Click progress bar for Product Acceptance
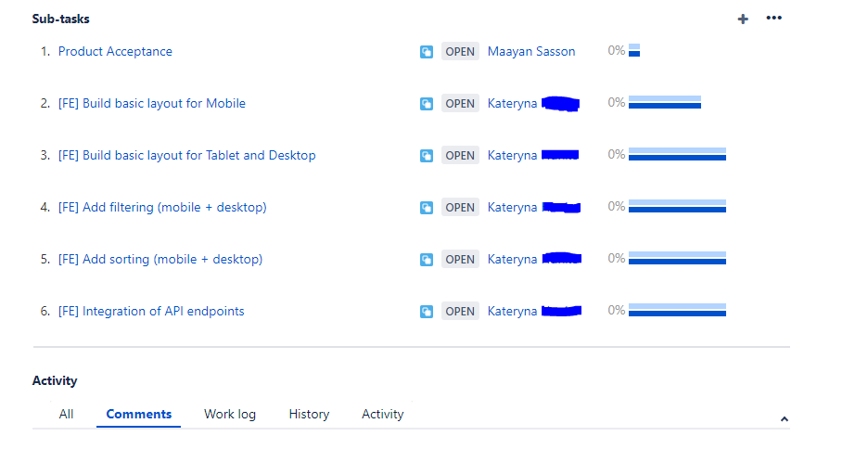The height and width of the screenshot is (449, 868). coord(634,50)
